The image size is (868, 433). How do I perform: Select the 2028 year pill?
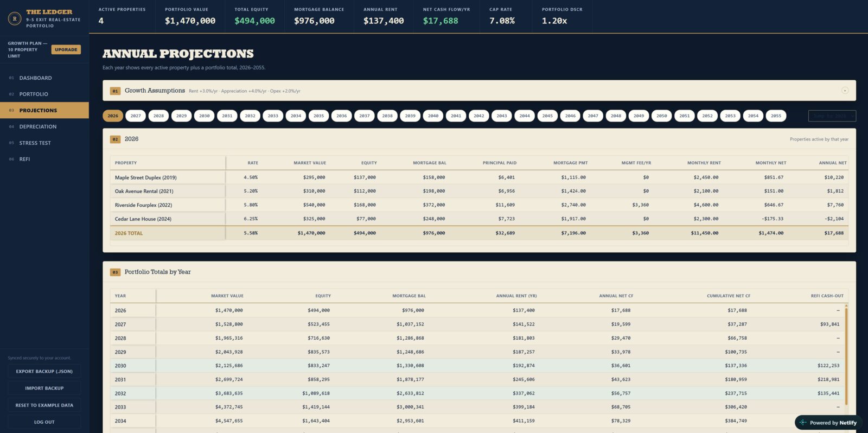(158, 116)
